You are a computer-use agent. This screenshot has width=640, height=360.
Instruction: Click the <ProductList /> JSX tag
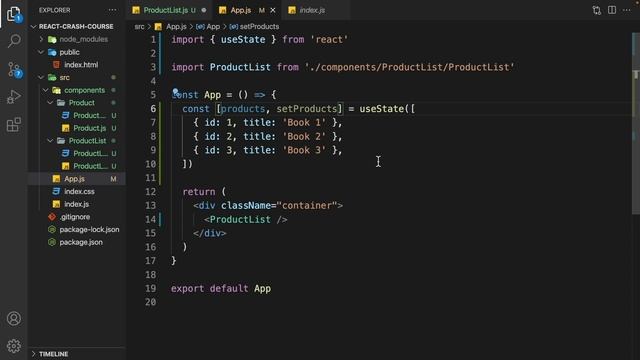pos(246,220)
